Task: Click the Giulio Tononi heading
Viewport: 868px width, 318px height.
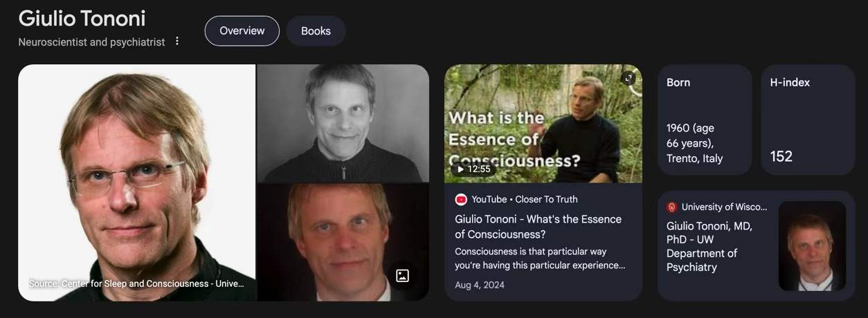Action: 82,18
